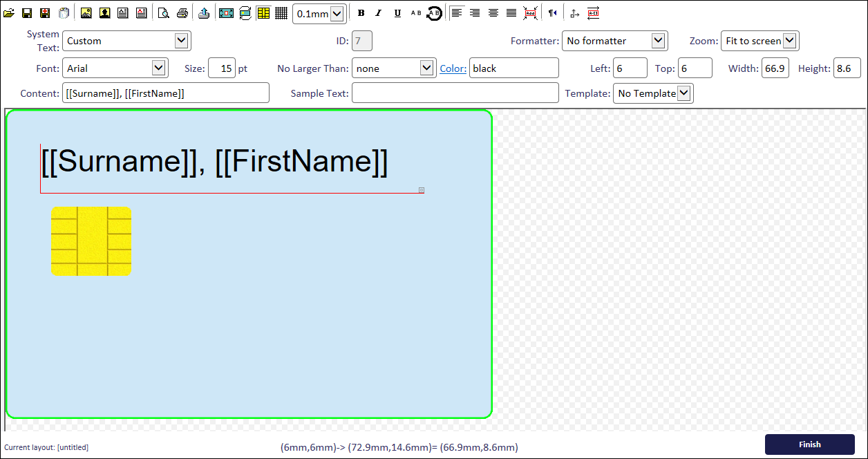Viewport: 868px width, 459px height.
Task: Open the Font dropdown showing Arial
Action: pos(115,68)
